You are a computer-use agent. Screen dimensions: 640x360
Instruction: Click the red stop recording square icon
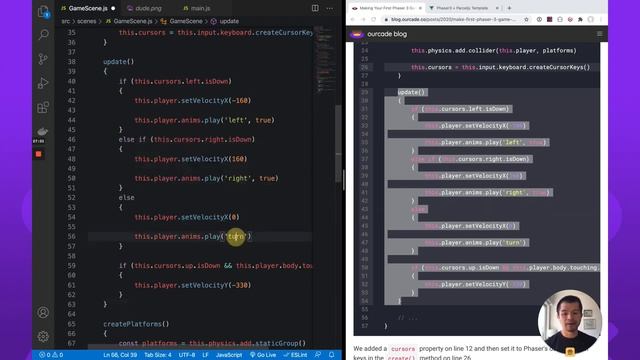point(38,154)
